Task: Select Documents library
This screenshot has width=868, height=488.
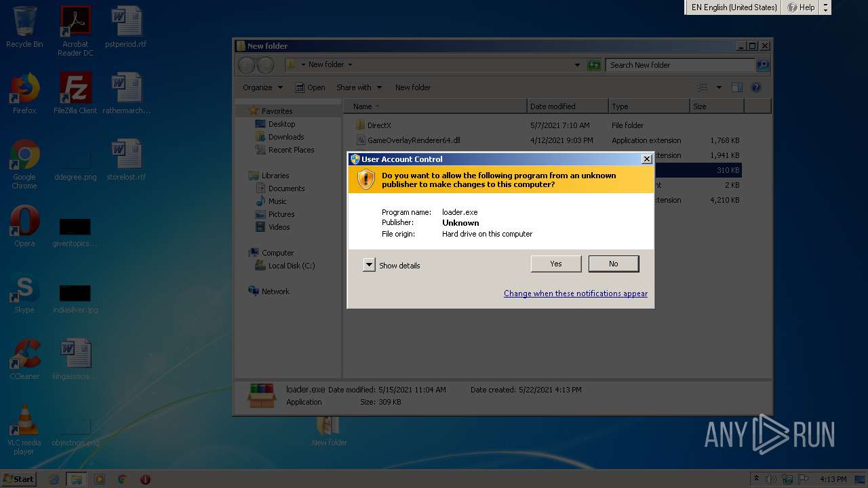Action: (286, 188)
